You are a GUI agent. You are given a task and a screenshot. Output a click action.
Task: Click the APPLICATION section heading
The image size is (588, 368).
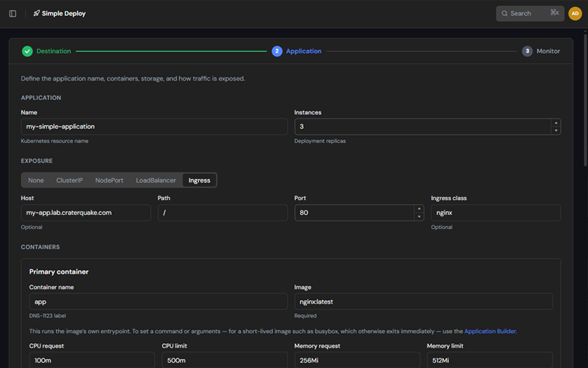(41, 98)
